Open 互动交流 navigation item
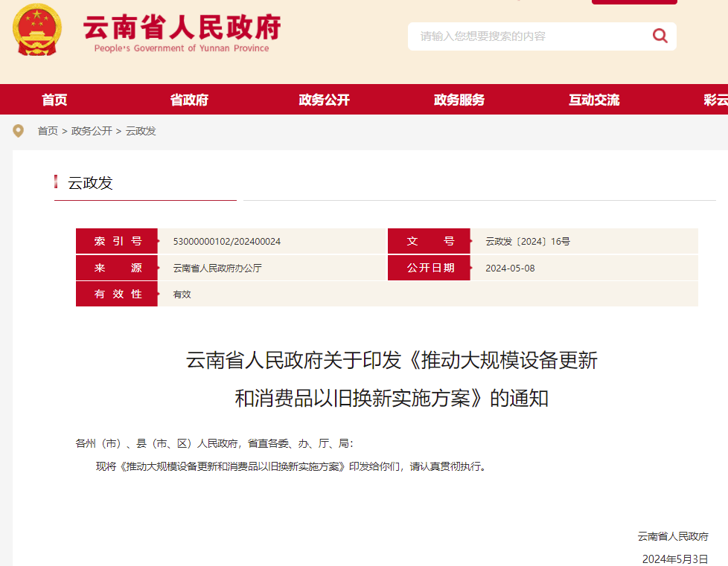 tap(594, 100)
